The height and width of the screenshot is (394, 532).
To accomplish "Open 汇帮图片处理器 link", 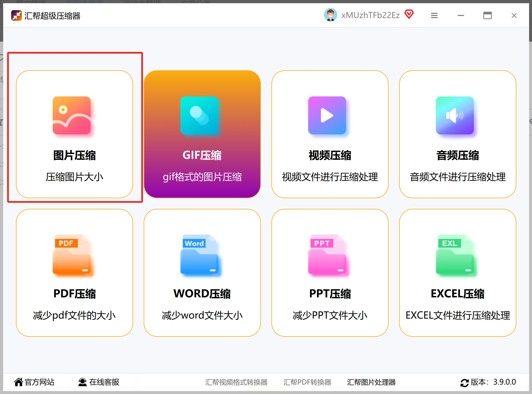I will pyautogui.click(x=371, y=382).
